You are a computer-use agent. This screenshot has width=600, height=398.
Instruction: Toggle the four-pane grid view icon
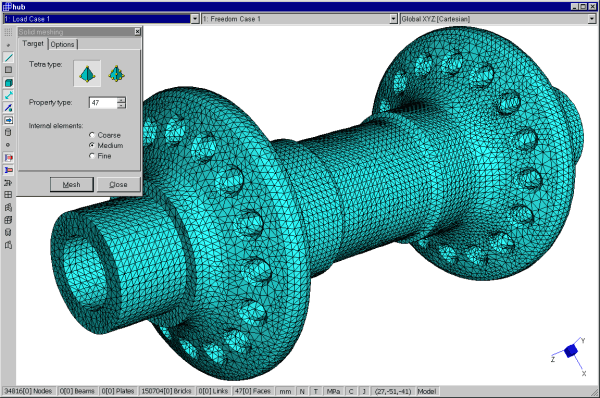8,195
